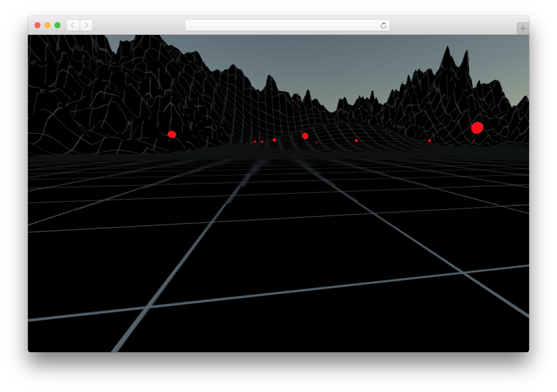Click the red close window button
Viewport: 557px width, 392px height.
coord(37,25)
